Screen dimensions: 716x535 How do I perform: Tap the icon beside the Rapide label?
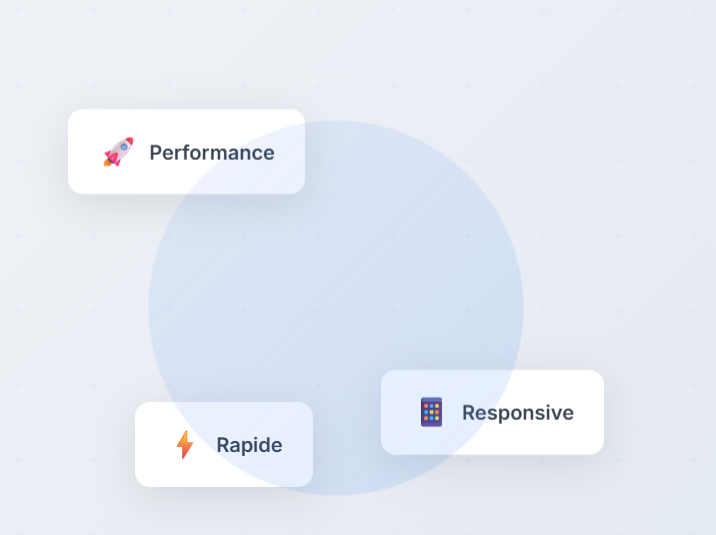185,444
